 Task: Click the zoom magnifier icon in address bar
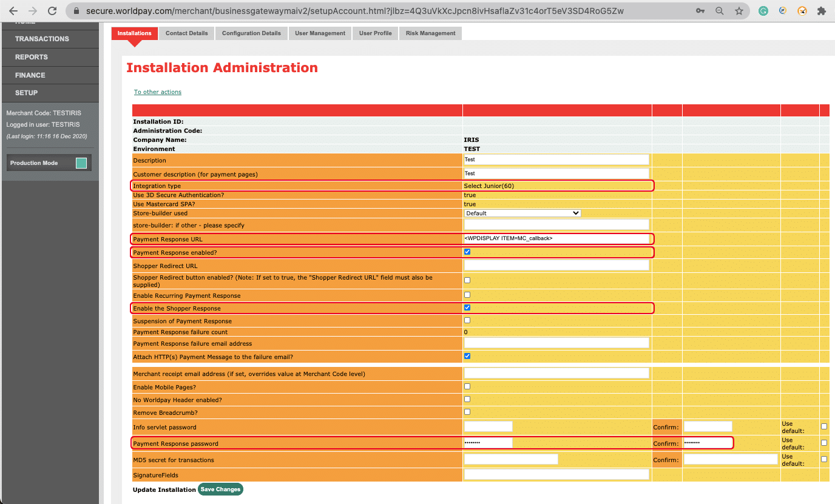[720, 11]
